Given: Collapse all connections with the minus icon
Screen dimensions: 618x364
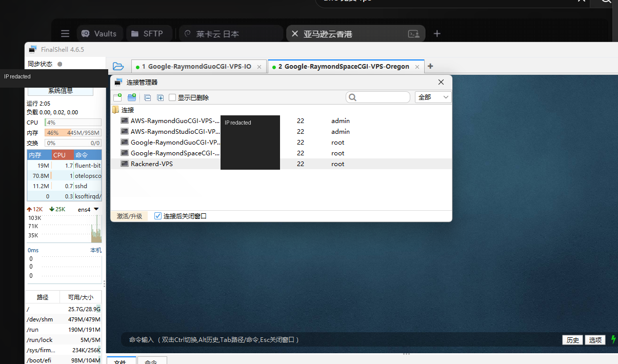Looking at the screenshot, I should pyautogui.click(x=148, y=97).
